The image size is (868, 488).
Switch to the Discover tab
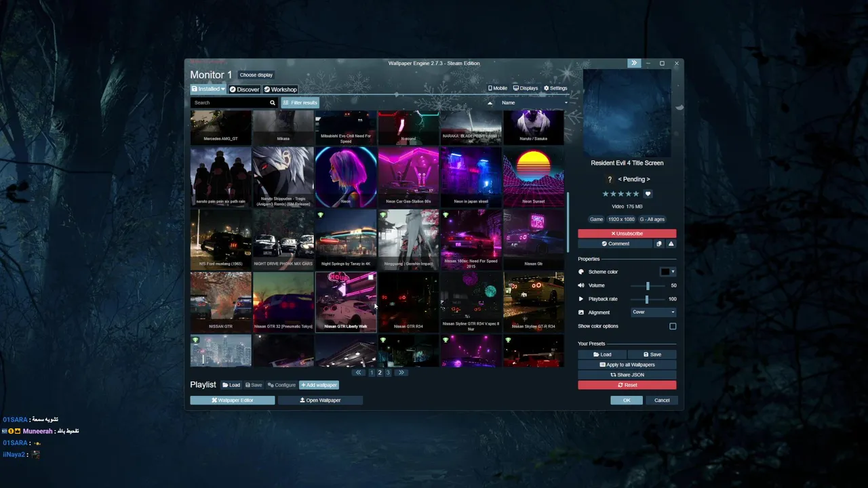[x=244, y=89]
